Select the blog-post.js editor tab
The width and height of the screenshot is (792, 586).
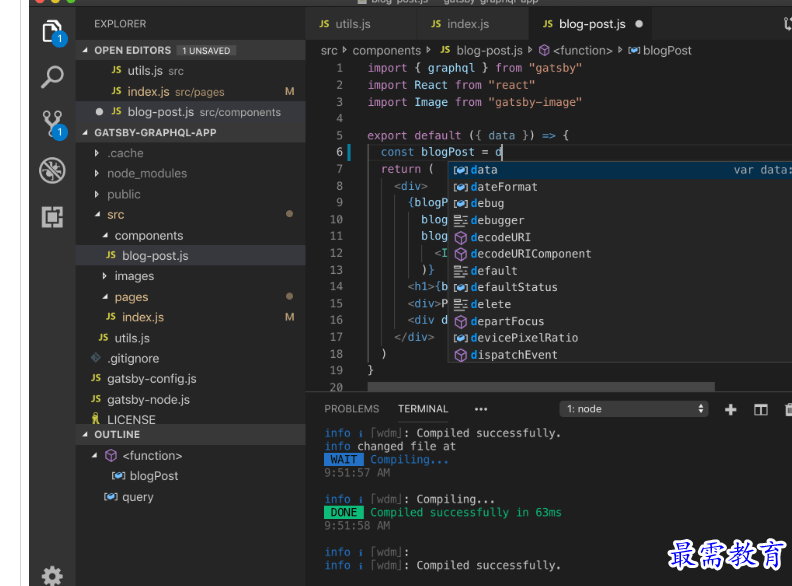589,24
